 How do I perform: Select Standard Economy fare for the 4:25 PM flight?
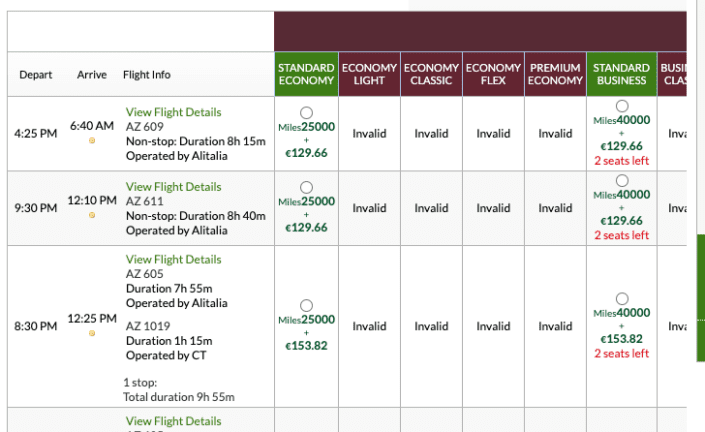tap(306, 112)
